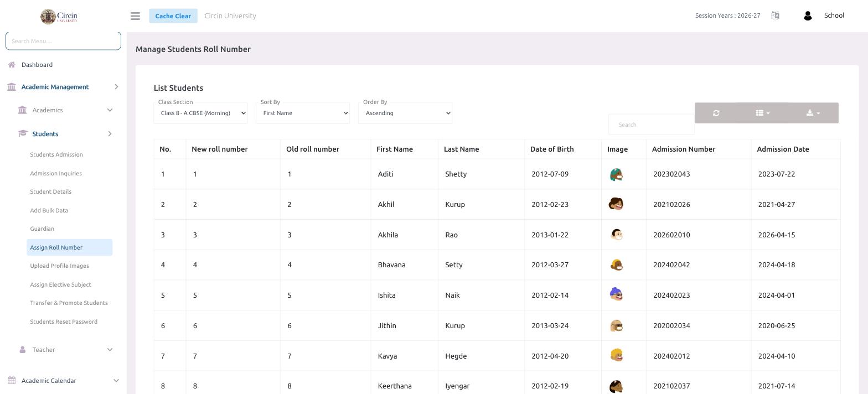Open Bhavana Setty's avatar image

[x=616, y=265]
